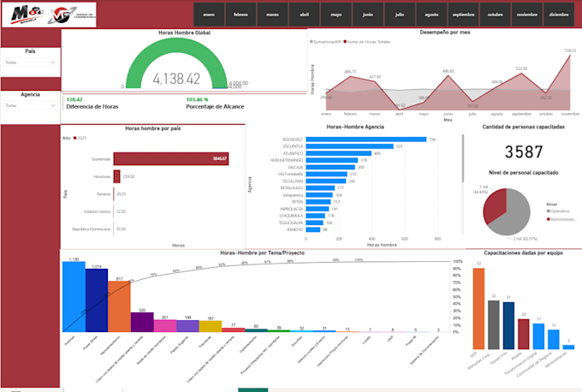Select the 103.46 % Porcentaje de Alcance card

tap(215, 104)
